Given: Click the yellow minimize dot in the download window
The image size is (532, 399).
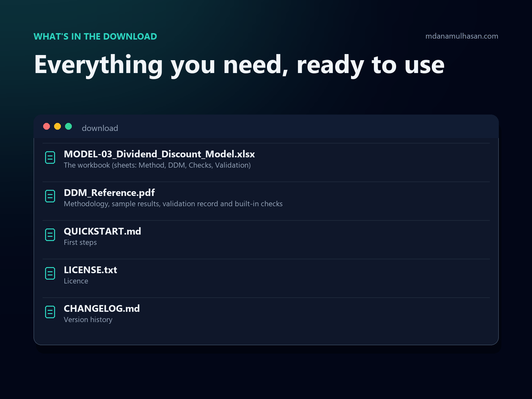Looking at the screenshot, I should tap(58, 126).
